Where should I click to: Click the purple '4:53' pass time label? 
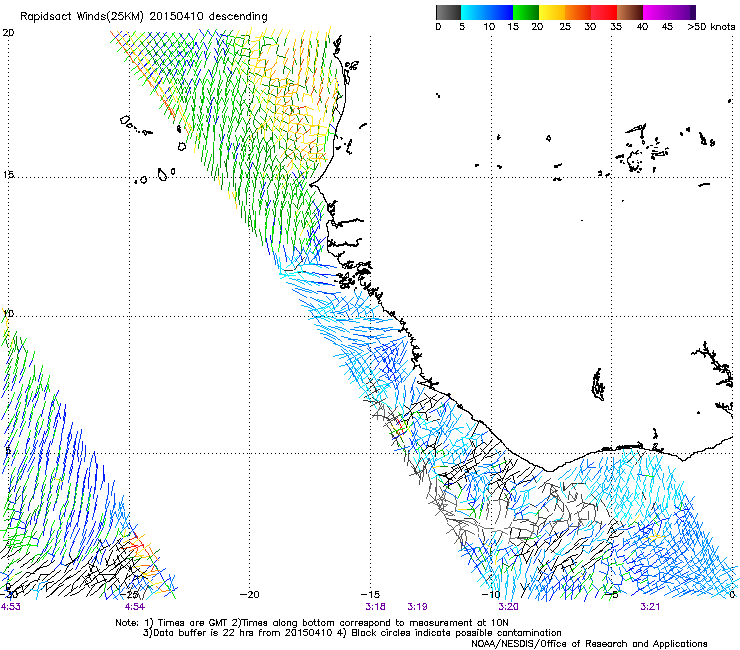coord(10,607)
